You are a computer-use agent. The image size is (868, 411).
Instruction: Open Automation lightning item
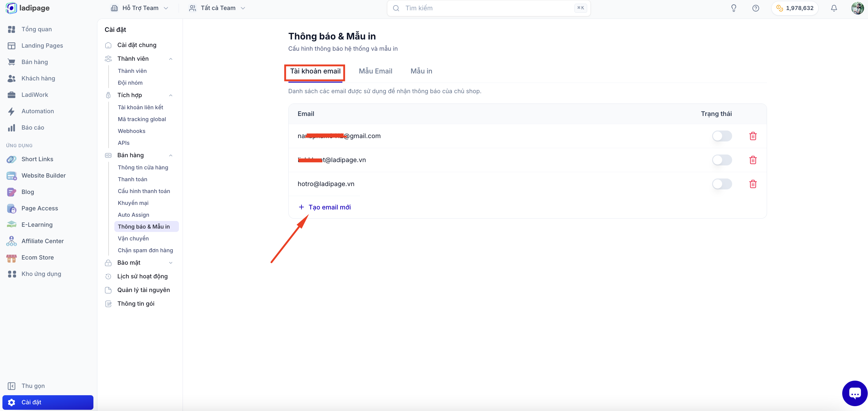point(37,111)
